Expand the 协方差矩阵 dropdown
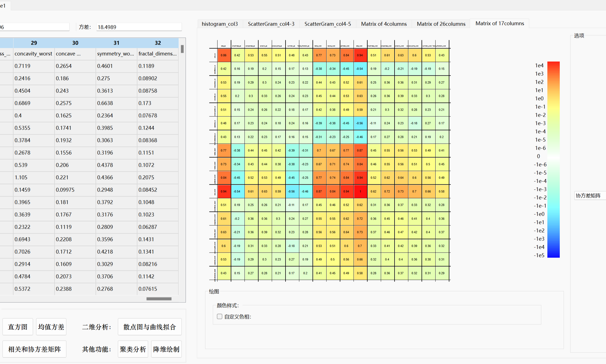 coord(589,196)
